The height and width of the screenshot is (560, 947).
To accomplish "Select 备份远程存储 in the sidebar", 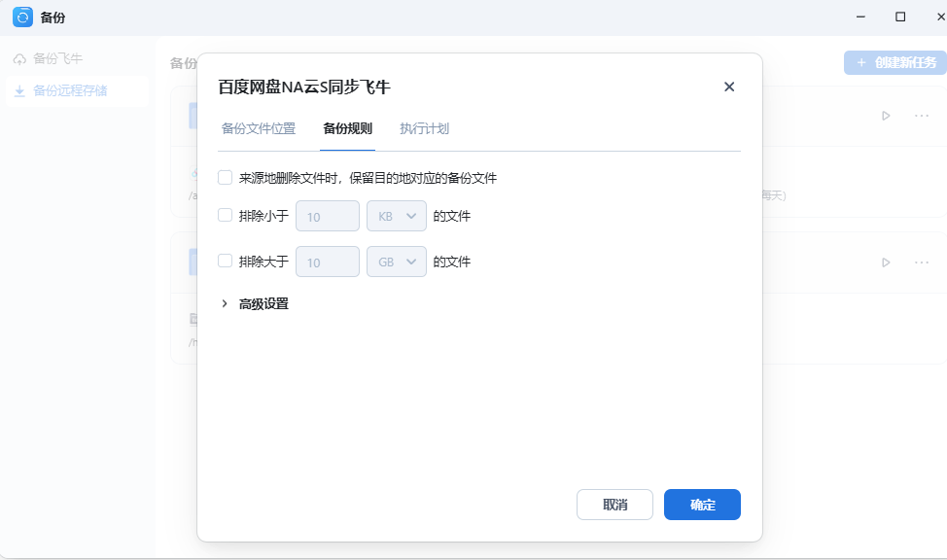I will pyautogui.click(x=77, y=90).
